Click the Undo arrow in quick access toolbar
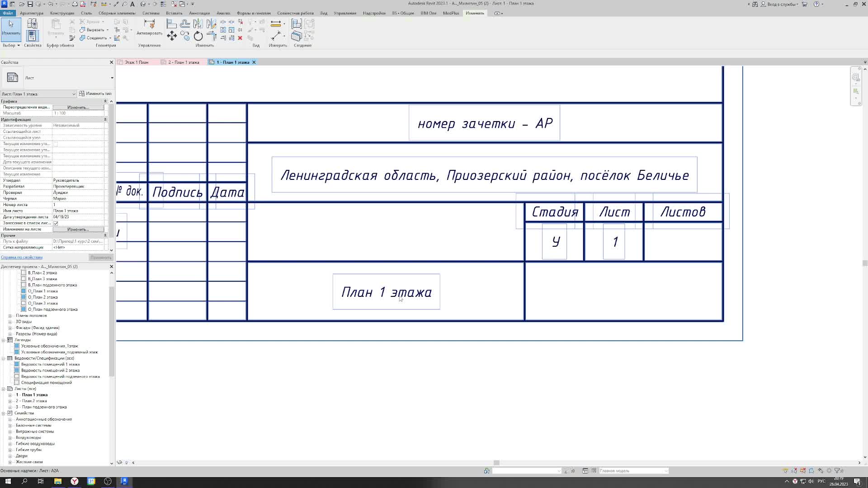868x488 pixels. 51,4
